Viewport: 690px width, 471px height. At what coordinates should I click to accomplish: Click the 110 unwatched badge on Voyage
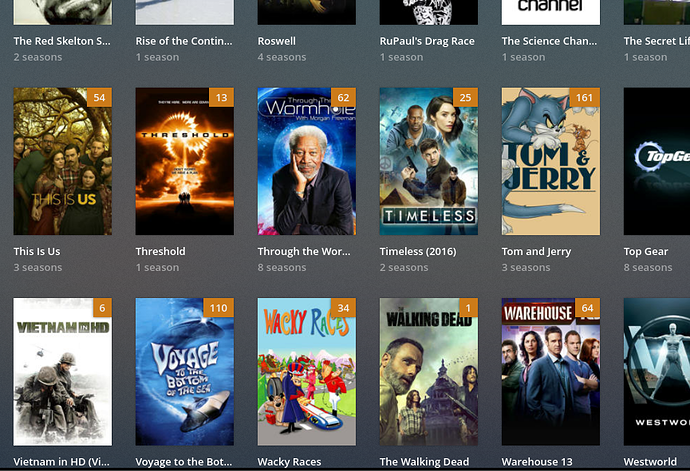pos(219,308)
